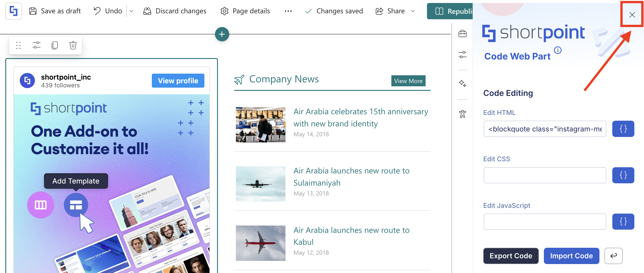The width and height of the screenshot is (644, 273).
Task: Open the HTML code editor braces button
Action: [x=623, y=129]
